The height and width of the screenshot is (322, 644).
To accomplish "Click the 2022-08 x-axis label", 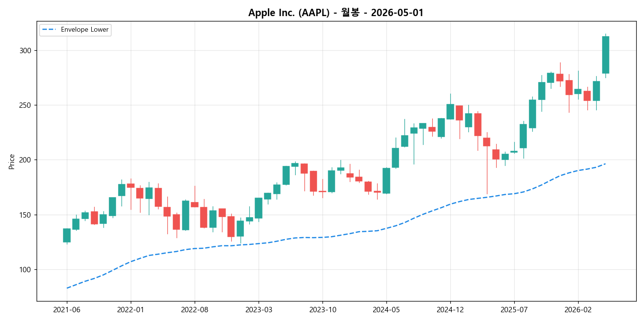I will pos(195,309).
